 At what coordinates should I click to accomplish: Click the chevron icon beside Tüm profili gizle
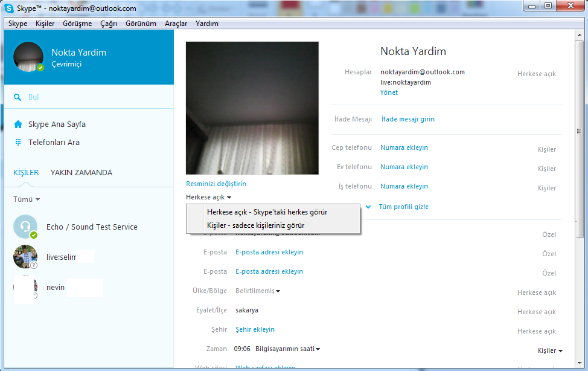click(x=369, y=207)
